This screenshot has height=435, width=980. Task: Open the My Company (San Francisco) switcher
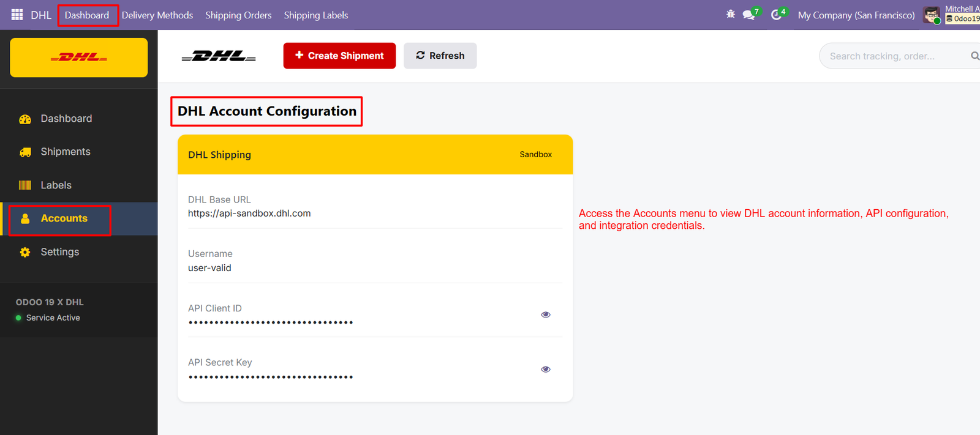click(856, 15)
